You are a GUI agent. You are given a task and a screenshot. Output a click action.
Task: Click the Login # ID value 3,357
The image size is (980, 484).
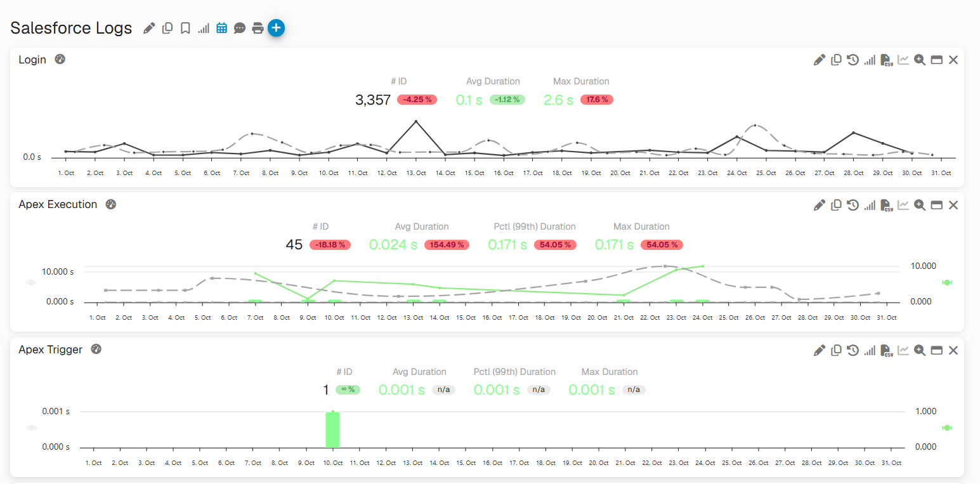(373, 100)
